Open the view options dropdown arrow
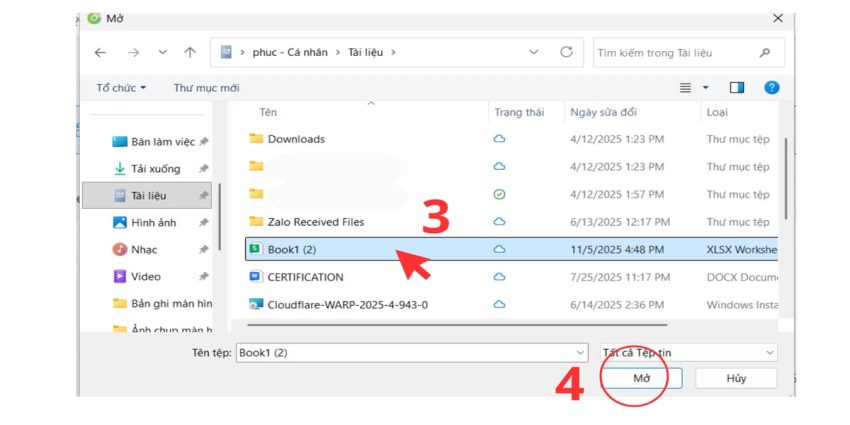850x425 pixels. coord(706,88)
